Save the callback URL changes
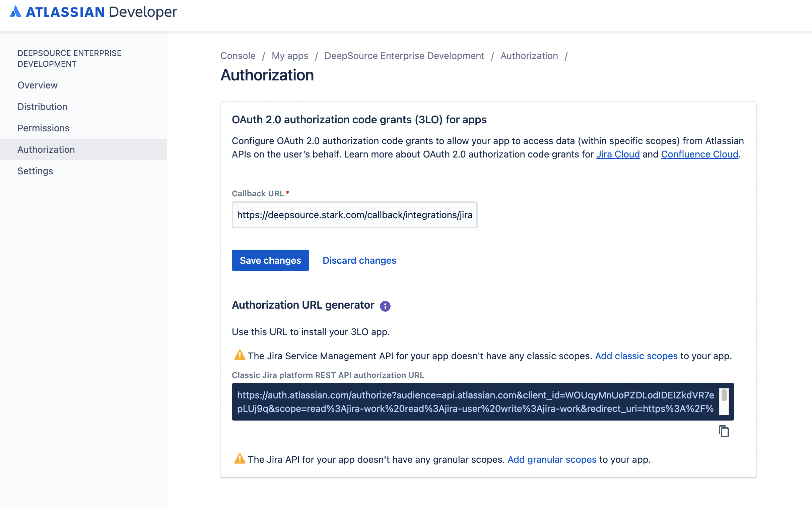Screen dimensions: 812x506 pyautogui.click(x=270, y=260)
